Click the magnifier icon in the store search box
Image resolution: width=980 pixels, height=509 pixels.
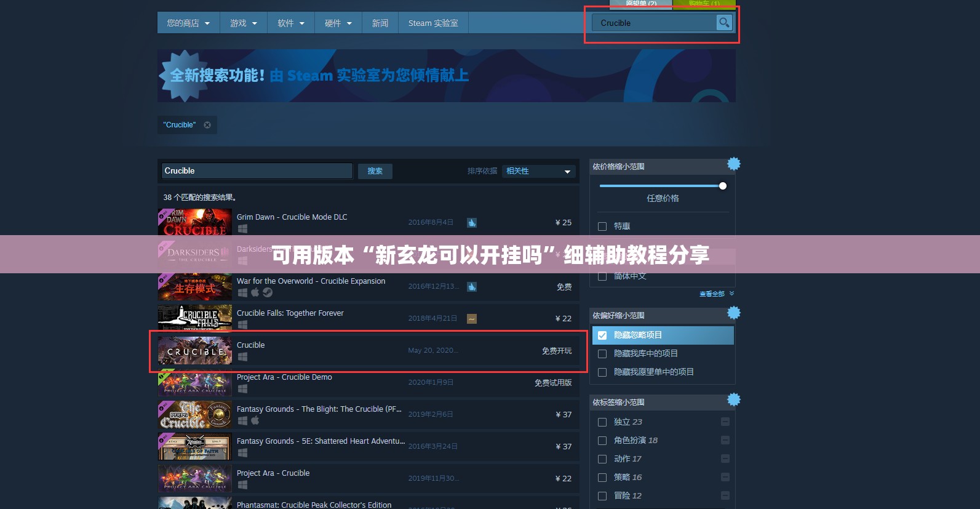click(x=724, y=23)
